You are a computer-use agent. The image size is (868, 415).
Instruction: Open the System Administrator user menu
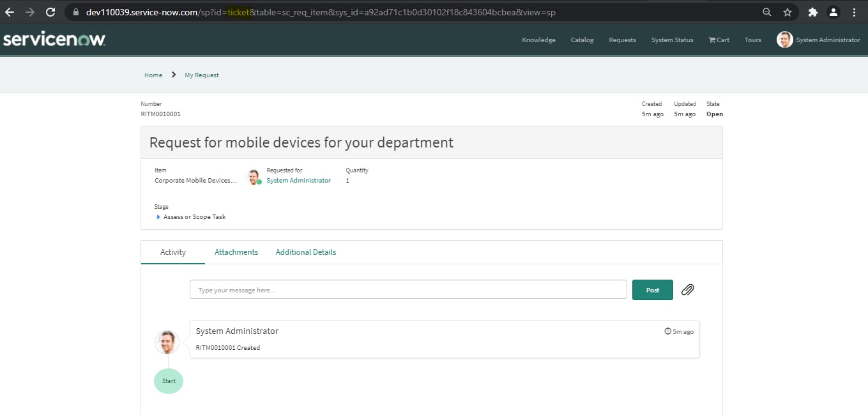pos(819,40)
